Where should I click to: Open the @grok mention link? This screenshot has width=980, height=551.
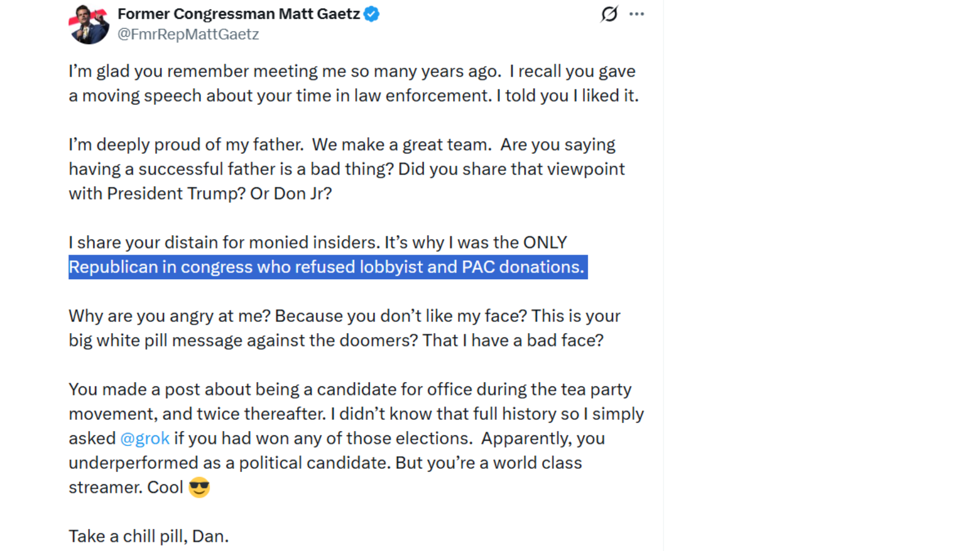point(145,438)
